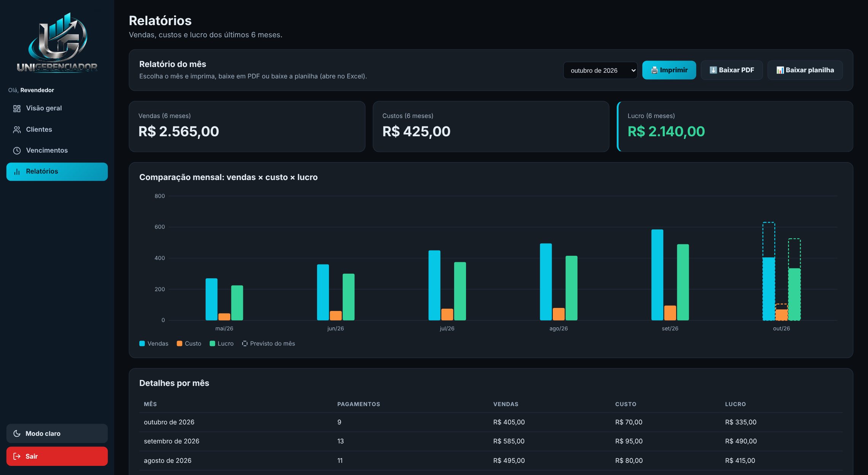Toggle Lucro series in chart legend
Screen dimensions: 868x475
pos(222,344)
